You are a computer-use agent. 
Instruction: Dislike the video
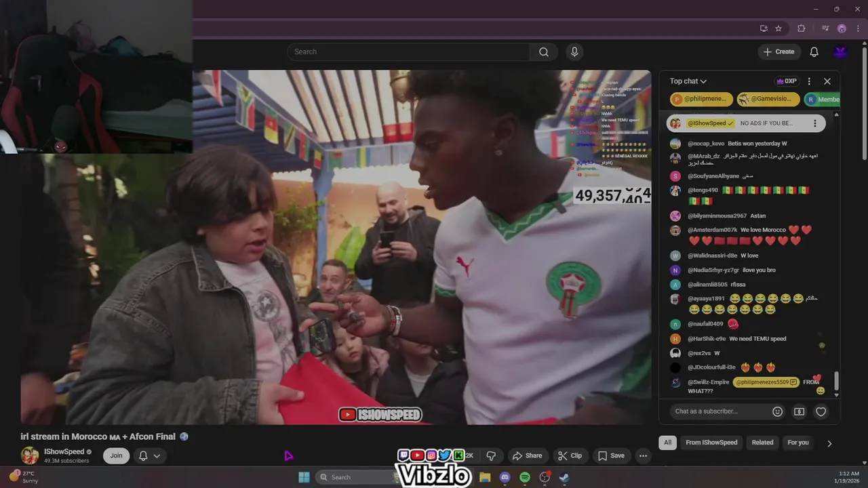(x=492, y=455)
